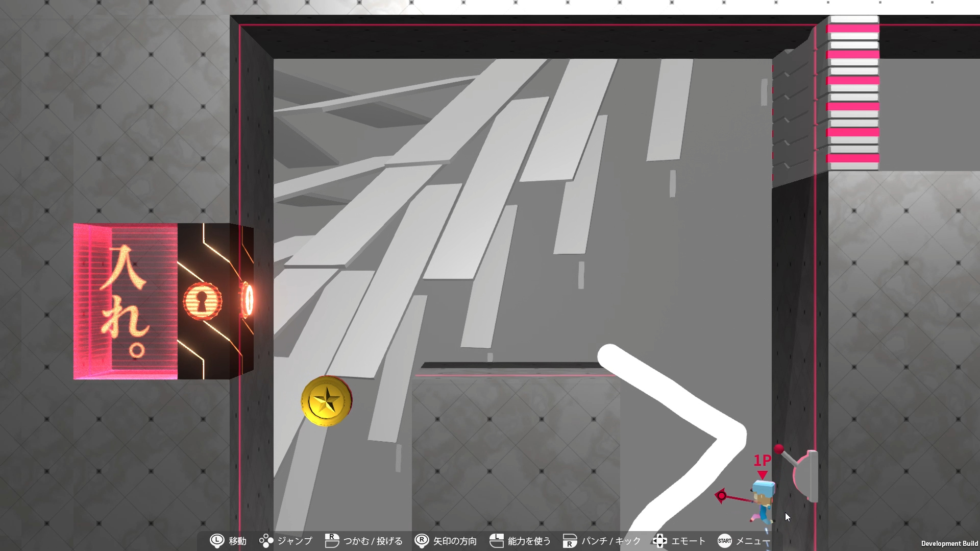Click the glowing keyhole lock icon
980x551 pixels.
pos(203,301)
